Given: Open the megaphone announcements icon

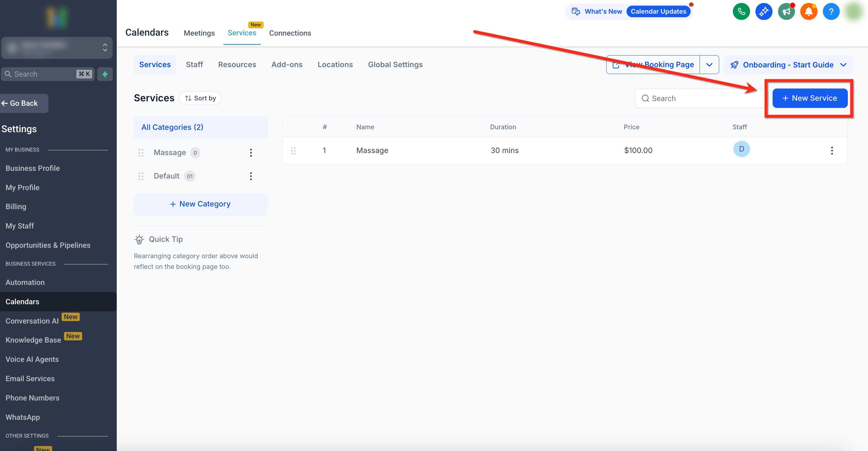Looking at the screenshot, I should pos(786,12).
